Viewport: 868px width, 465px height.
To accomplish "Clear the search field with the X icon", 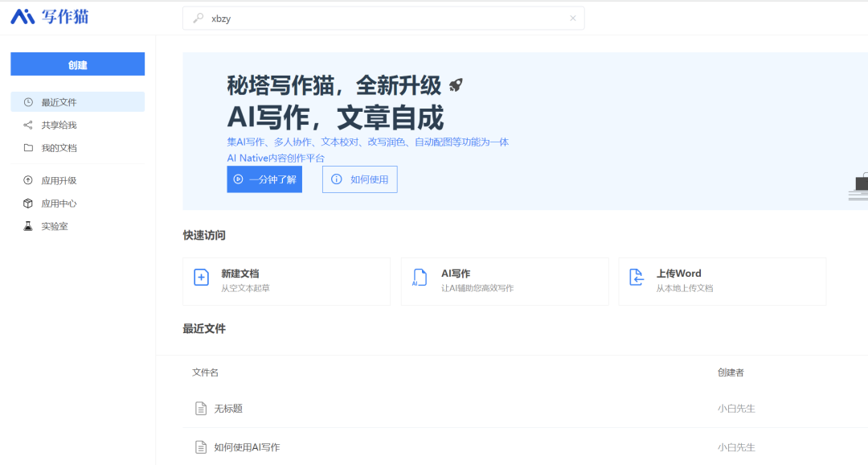I will click(573, 19).
